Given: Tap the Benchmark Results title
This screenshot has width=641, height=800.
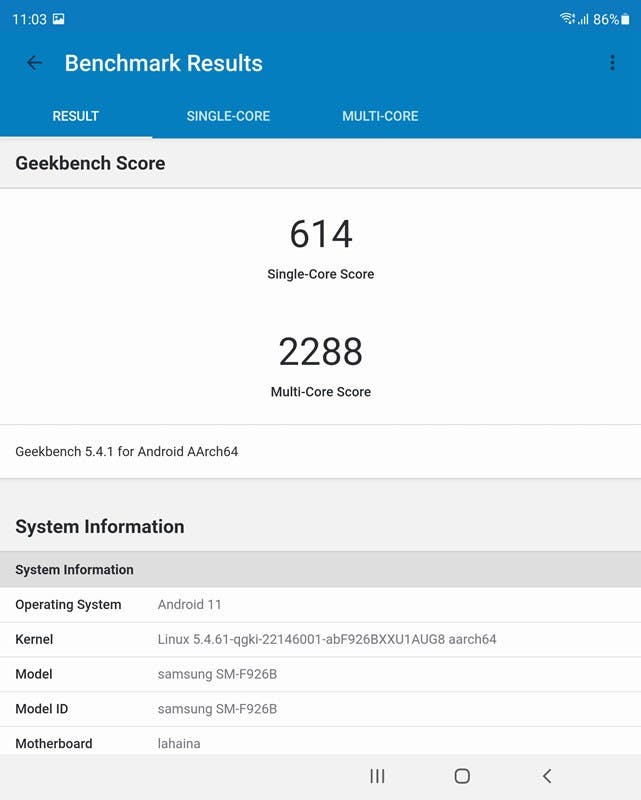Looking at the screenshot, I should (164, 63).
